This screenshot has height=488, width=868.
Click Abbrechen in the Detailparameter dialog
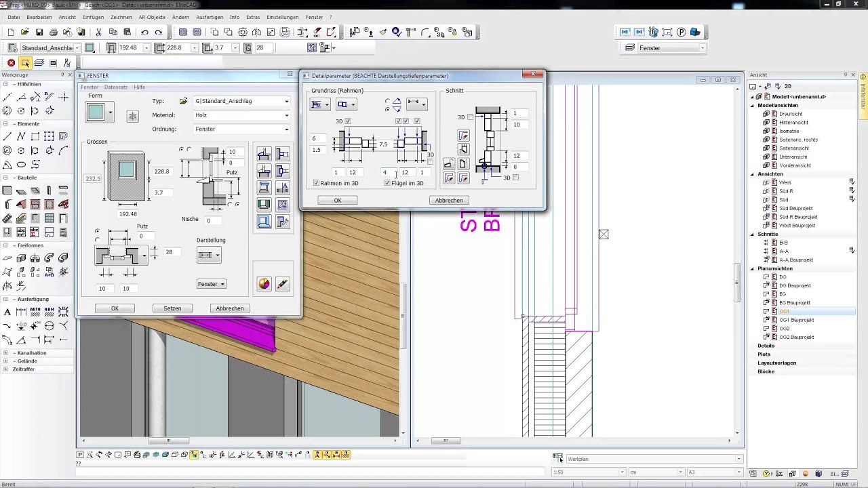(449, 200)
